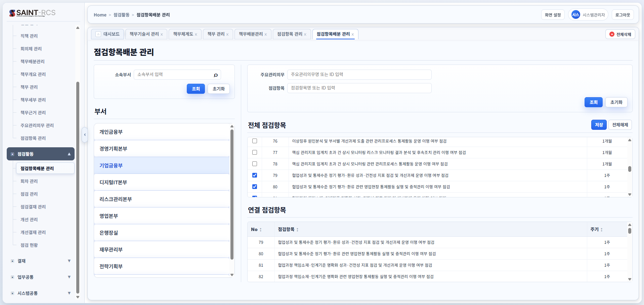Click the 주요관리의무 input field
Image resolution: width=644 pixels, height=305 pixels.
pos(359,75)
